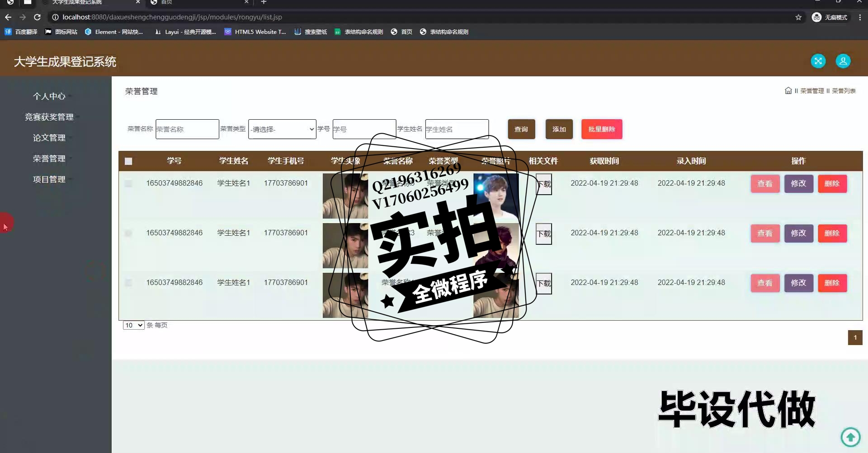This screenshot has height=453, width=868.
Task: Open the 首页 bookmark
Action: tap(401, 32)
